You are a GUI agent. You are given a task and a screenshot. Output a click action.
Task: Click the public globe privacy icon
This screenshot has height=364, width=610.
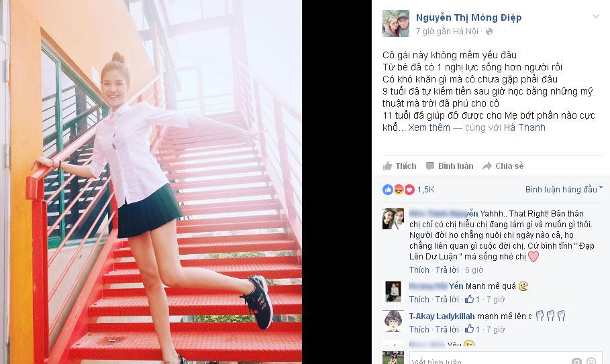point(489,32)
